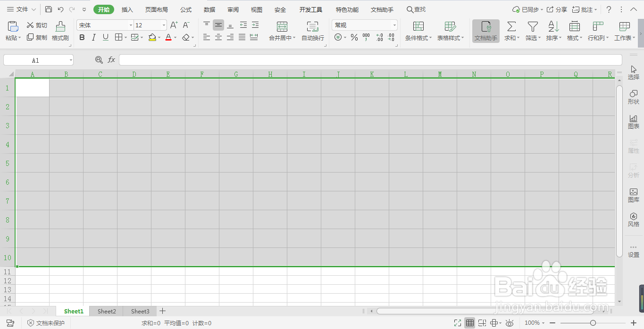The height and width of the screenshot is (329, 644).
Task: Toggle bold formatting
Action: tap(82, 37)
